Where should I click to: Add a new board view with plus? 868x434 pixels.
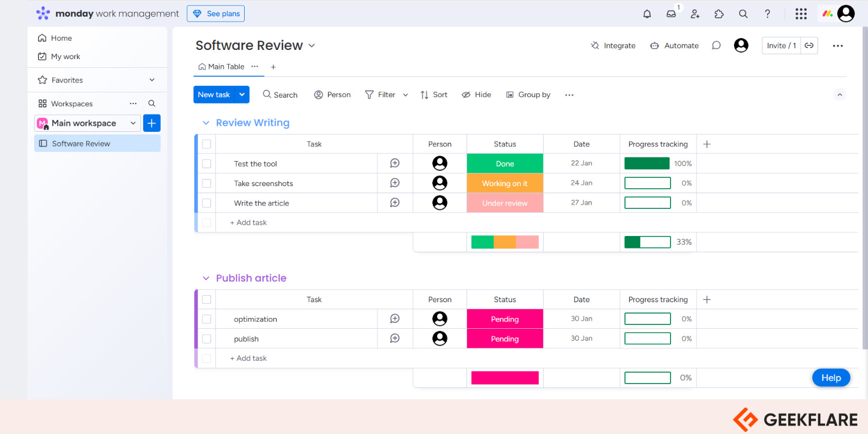[273, 67]
